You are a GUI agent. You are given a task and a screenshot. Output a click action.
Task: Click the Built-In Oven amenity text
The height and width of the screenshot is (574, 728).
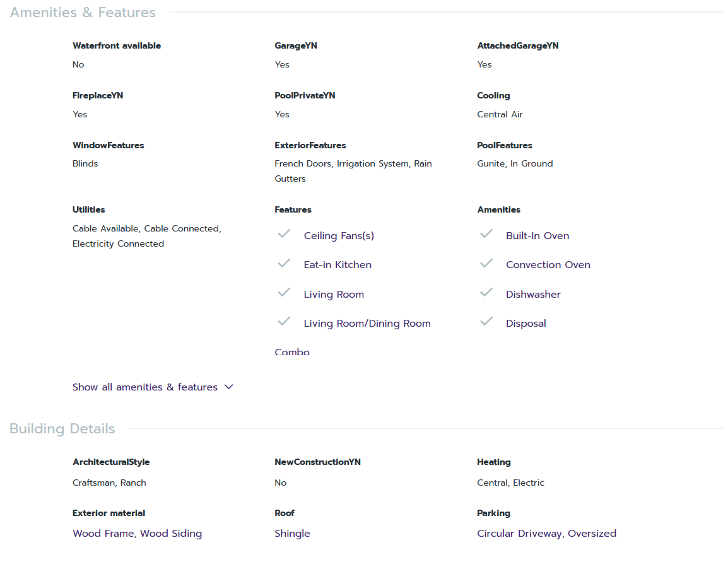537,236
